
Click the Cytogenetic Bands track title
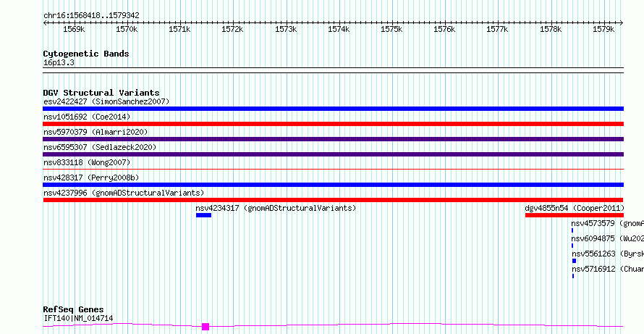86,54
